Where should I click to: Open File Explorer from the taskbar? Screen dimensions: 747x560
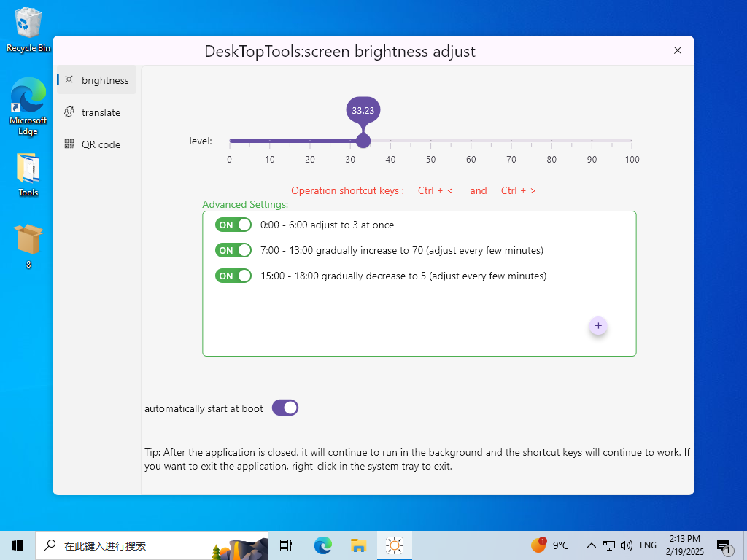coord(358,545)
